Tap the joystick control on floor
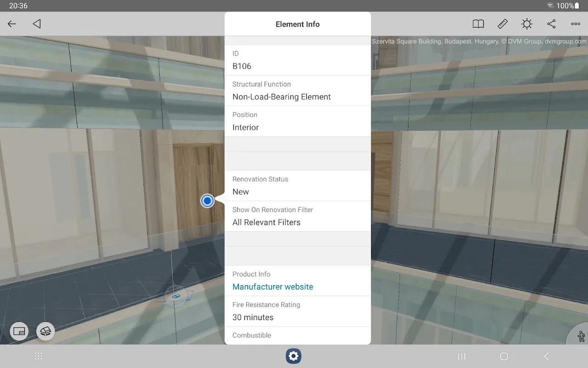Viewport: 588px width, 368px height. [x=175, y=297]
